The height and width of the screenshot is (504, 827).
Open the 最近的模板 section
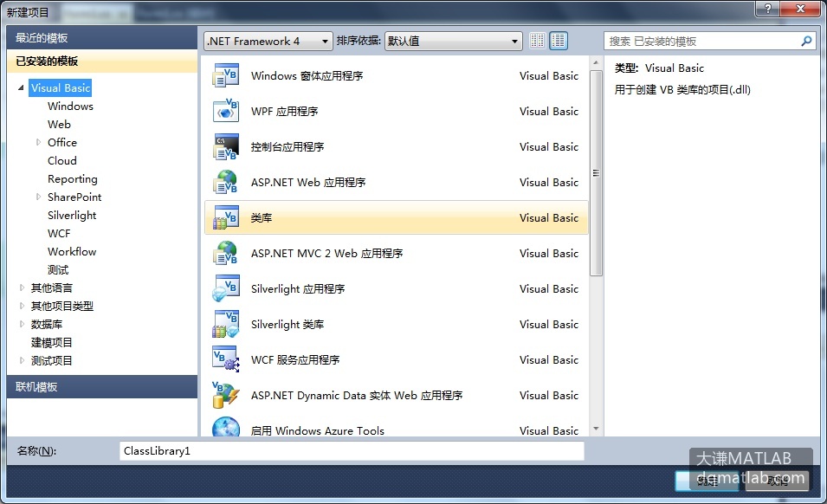click(102, 38)
